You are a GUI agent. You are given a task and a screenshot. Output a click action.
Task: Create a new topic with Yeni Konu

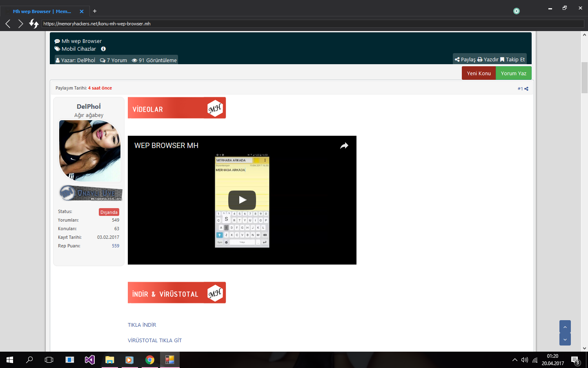tap(479, 73)
